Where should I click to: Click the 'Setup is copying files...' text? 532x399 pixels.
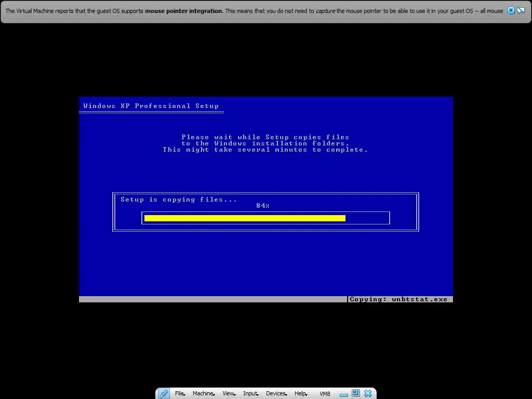179,199
